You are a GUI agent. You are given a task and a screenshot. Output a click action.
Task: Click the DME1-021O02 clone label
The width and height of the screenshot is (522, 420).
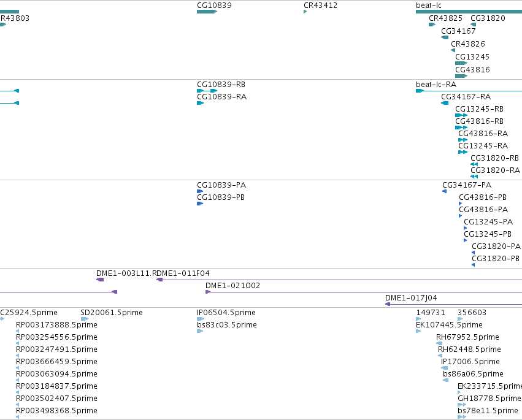point(232,286)
